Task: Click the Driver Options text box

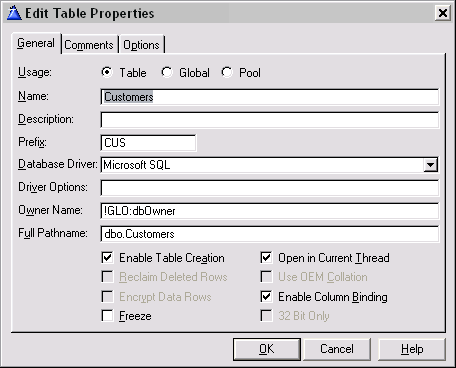Action: pyautogui.click(x=269, y=188)
